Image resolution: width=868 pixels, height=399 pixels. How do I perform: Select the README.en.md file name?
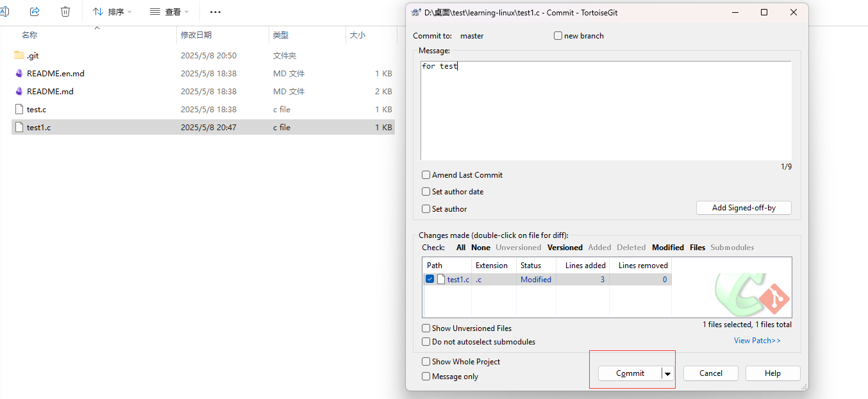56,74
